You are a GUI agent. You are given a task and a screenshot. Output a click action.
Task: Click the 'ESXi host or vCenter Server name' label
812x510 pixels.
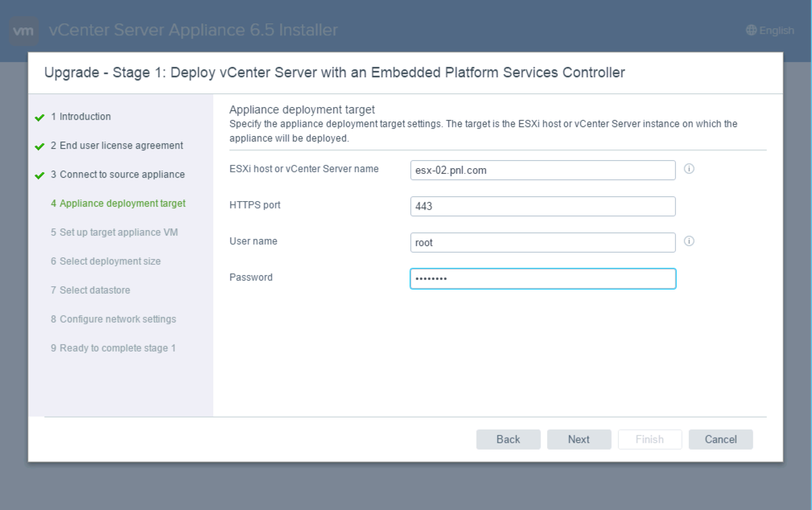tap(304, 169)
